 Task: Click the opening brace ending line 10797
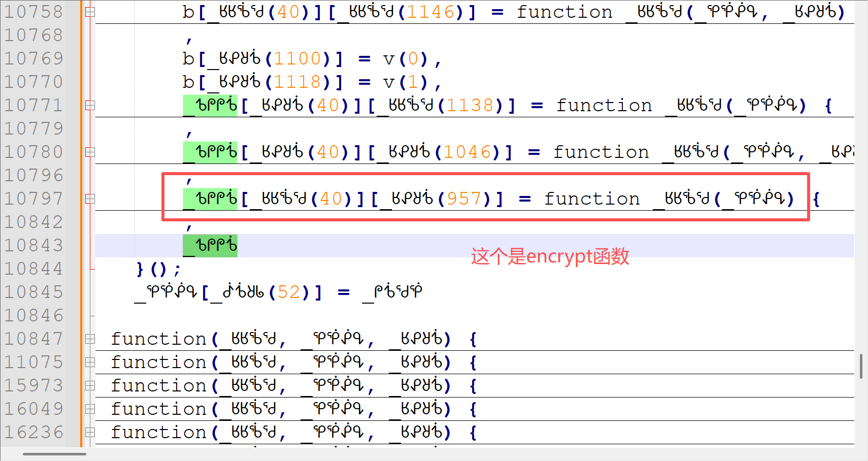tap(816, 199)
